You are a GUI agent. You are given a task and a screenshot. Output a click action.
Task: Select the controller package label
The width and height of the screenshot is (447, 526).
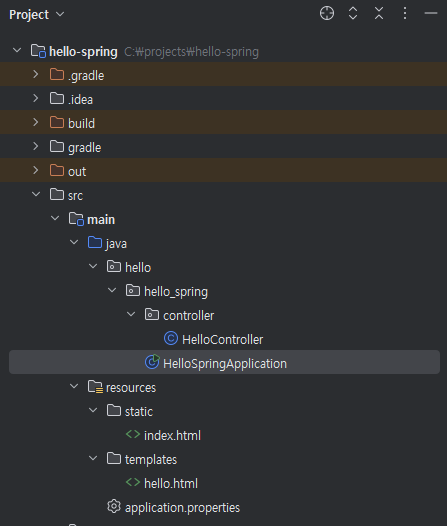pyautogui.click(x=188, y=316)
